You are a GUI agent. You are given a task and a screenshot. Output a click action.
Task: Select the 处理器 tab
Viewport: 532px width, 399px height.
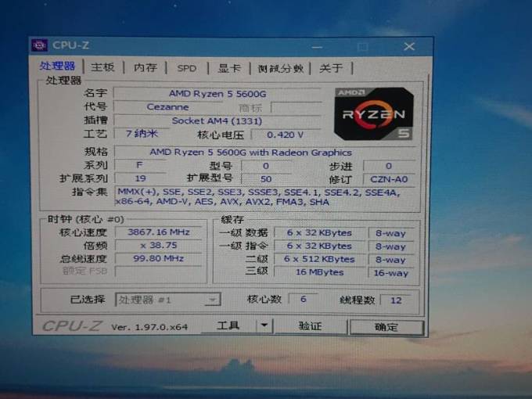[57, 66]
